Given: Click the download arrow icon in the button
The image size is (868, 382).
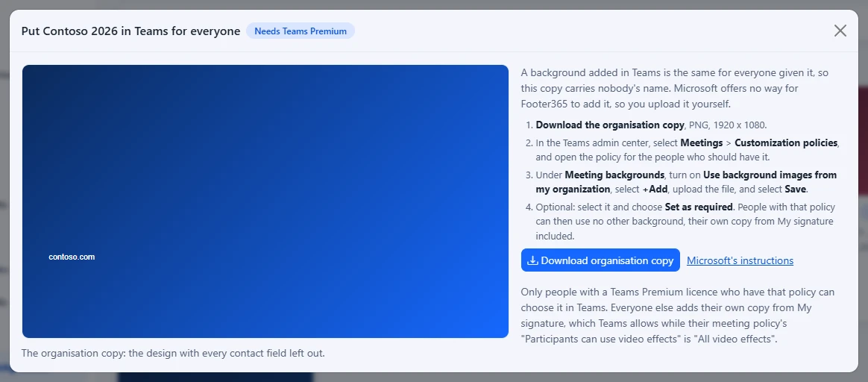Looking at the screenshot, I should (x=532, y=260).
